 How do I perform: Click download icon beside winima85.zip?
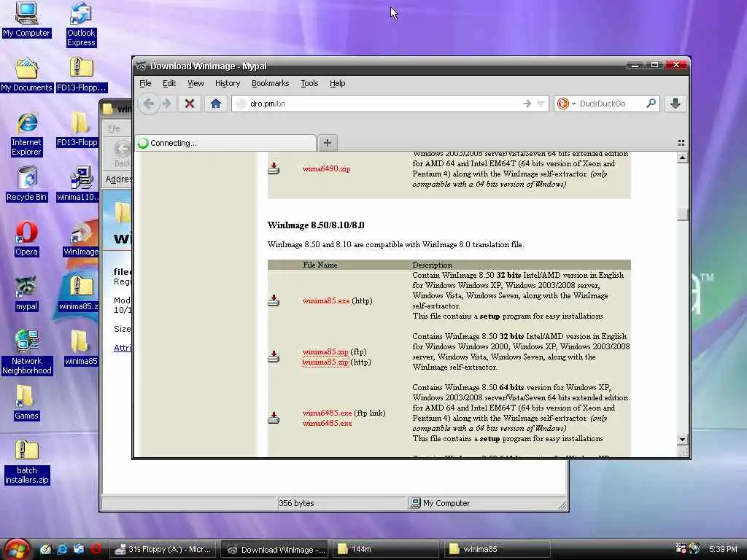[x=274, y=356]
